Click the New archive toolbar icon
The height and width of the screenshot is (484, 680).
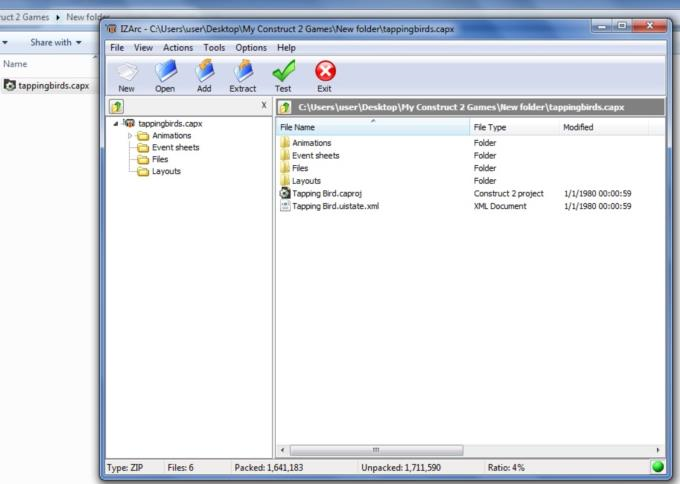[x=127, y=72]
